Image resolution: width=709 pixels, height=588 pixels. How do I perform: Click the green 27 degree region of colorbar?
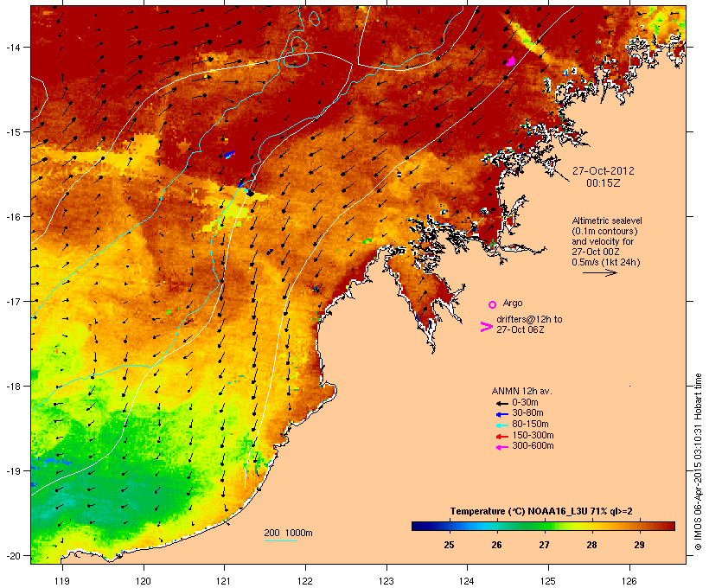[x=544, y=526]
